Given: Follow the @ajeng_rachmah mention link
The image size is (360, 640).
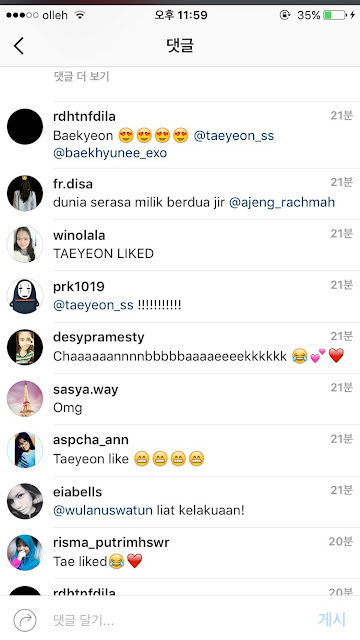Looking at the screenshot, I should 282,202.
